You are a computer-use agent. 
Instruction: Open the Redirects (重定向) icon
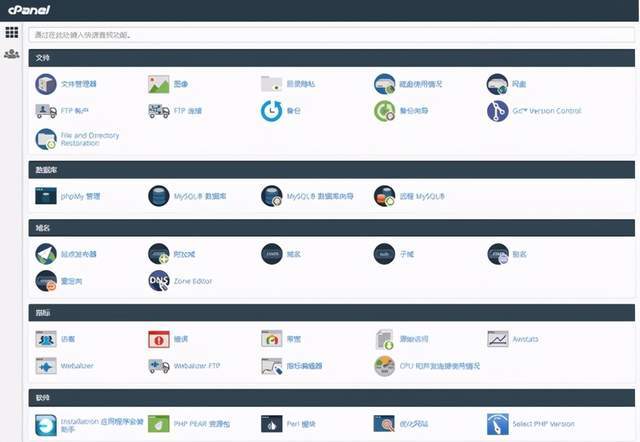(46, 281)
